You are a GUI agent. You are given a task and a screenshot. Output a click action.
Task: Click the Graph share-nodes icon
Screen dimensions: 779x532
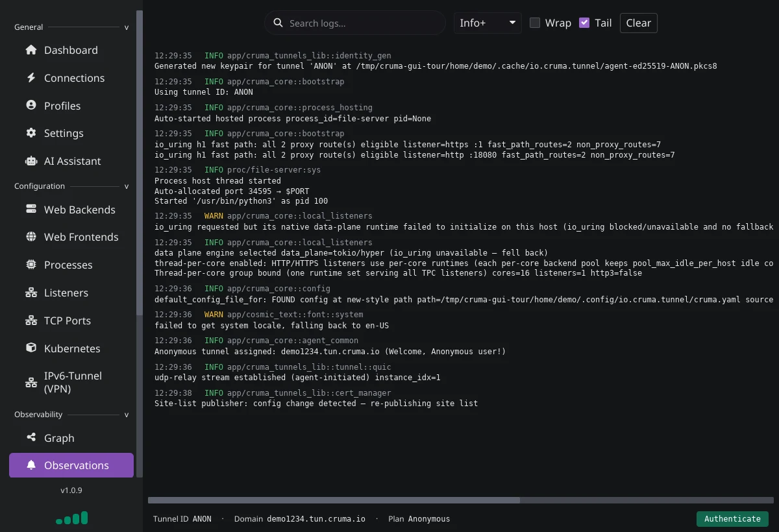pyautogui.click(x=31, y=438)
